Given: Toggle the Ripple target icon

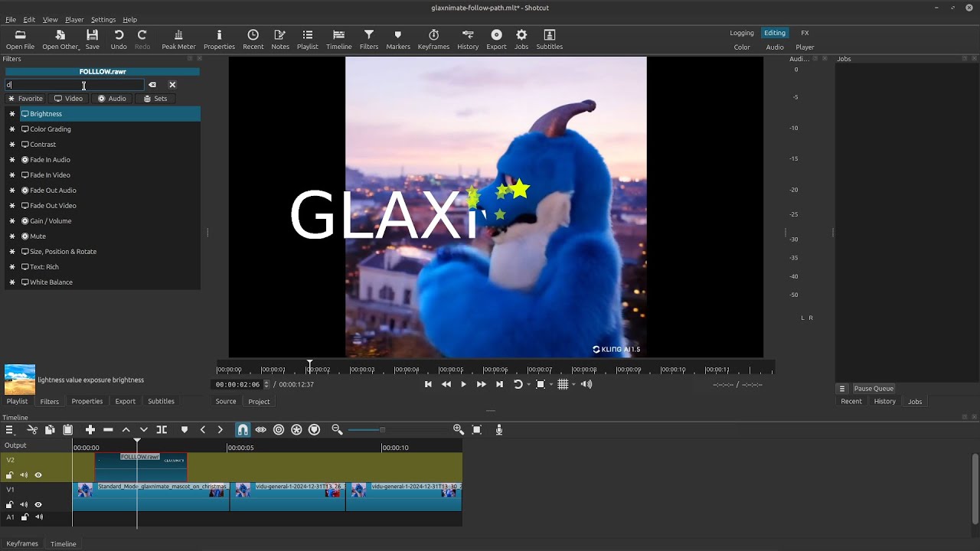Looking at the screenshot, I should [279, 430].
